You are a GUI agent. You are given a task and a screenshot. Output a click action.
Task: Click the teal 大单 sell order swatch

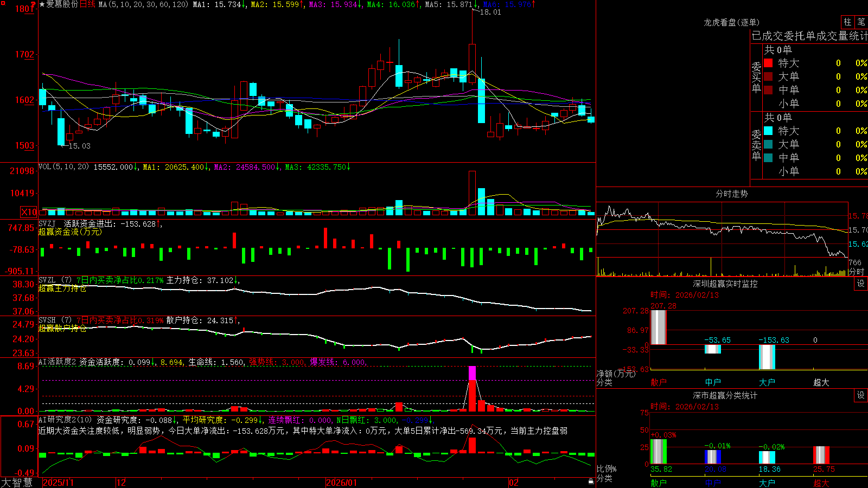(768, 144)
